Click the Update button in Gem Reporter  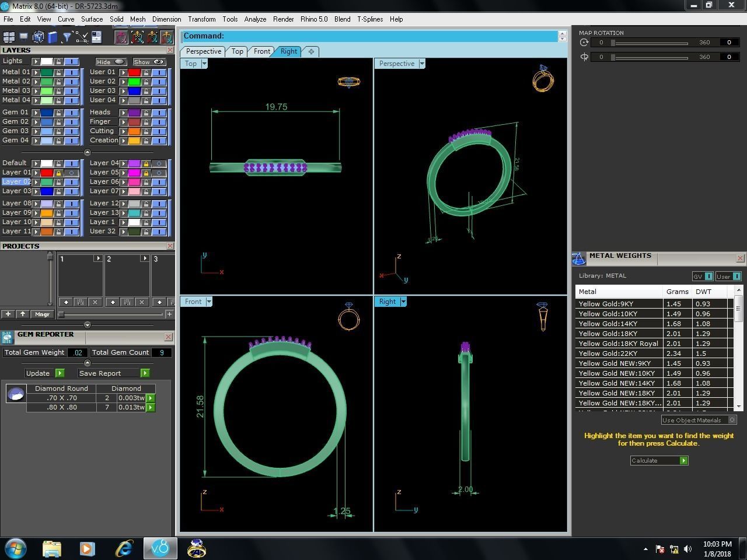tap(44, 373)
